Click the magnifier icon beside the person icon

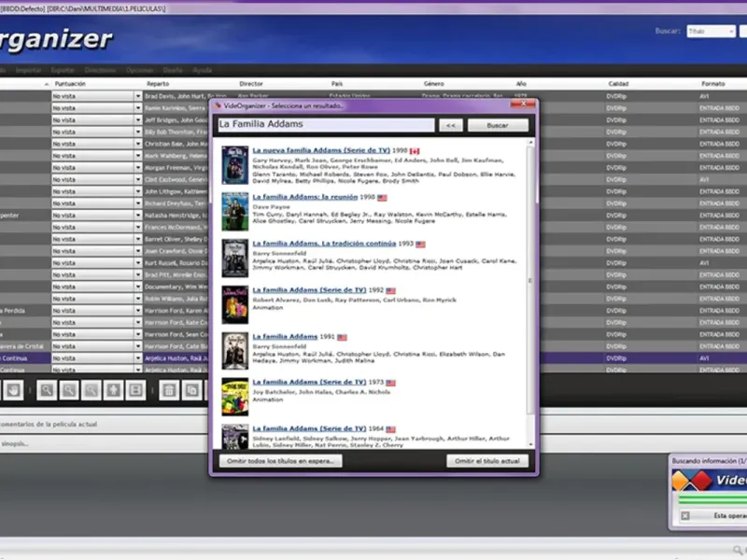pos(91,390)
